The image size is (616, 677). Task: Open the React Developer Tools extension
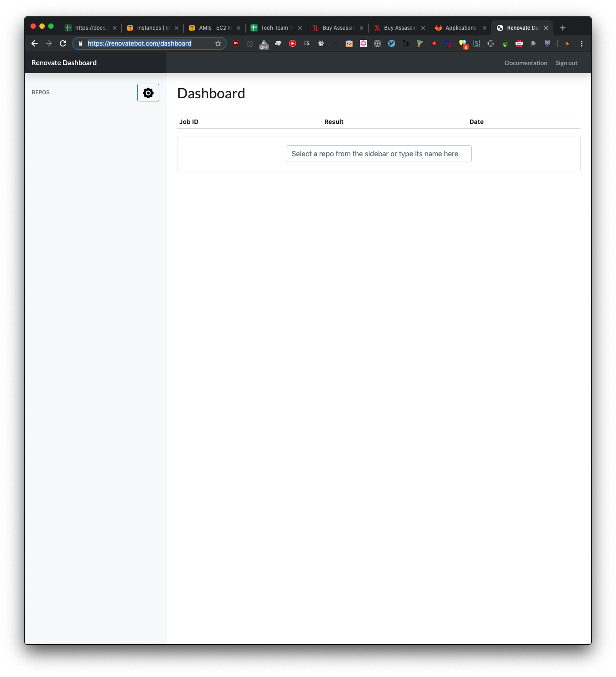321,43
